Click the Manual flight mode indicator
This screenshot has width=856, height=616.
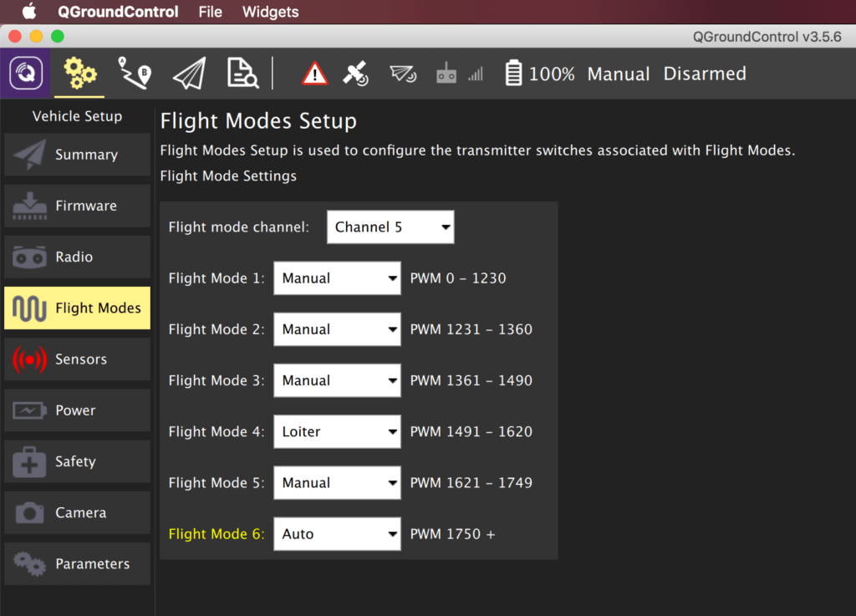(619, 74)
